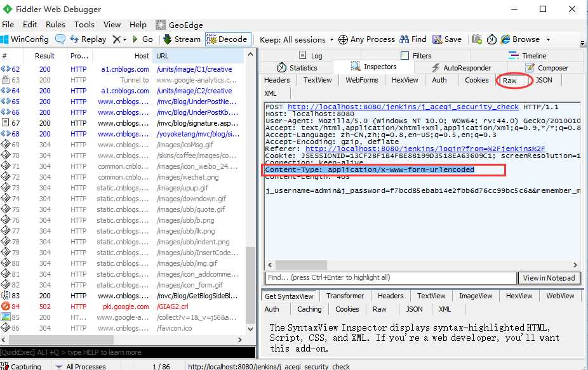Image resolution: width=588 pixels, height=370 pixels.
Task: Click the WinConfig Windows icon
Action: 4,39
